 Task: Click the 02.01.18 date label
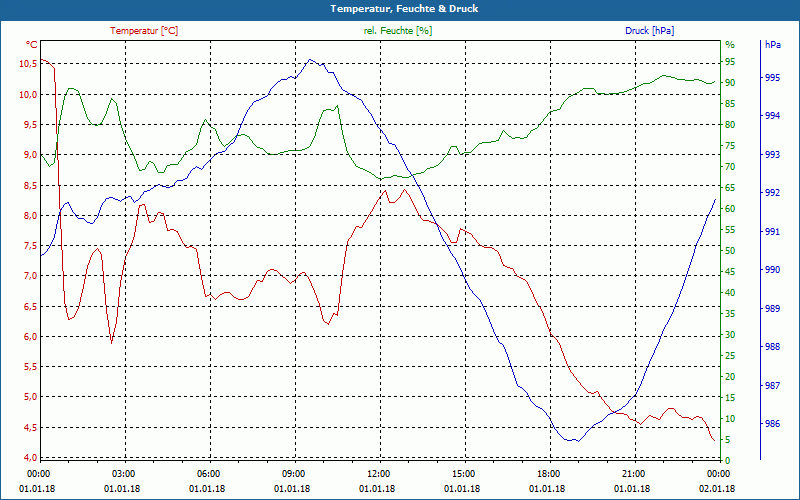pyautogui.click(x=717, y=489)
